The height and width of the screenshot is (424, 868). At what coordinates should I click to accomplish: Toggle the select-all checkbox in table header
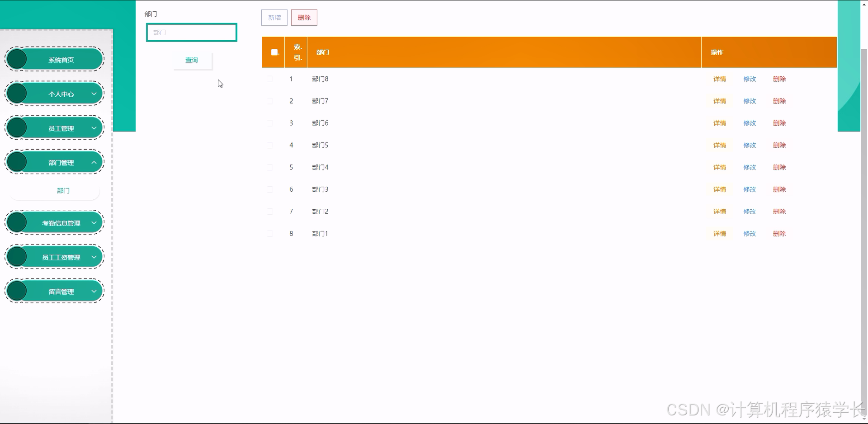pos(274,52)
